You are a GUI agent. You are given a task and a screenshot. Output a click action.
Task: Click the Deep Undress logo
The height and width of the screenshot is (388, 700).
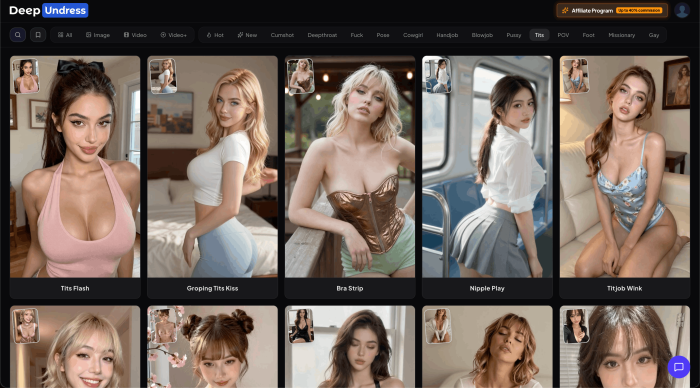pos(48,10)
